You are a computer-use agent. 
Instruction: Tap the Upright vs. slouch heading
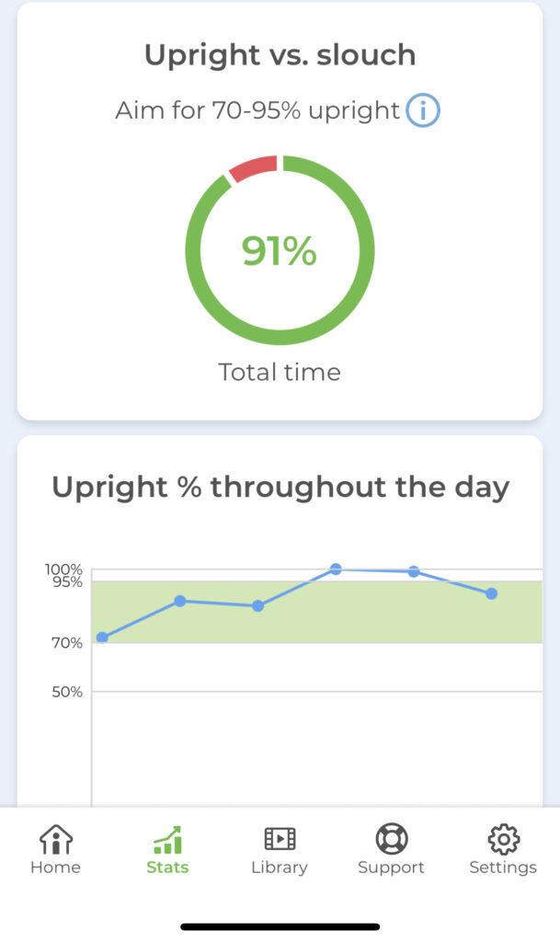pos(280,54)
